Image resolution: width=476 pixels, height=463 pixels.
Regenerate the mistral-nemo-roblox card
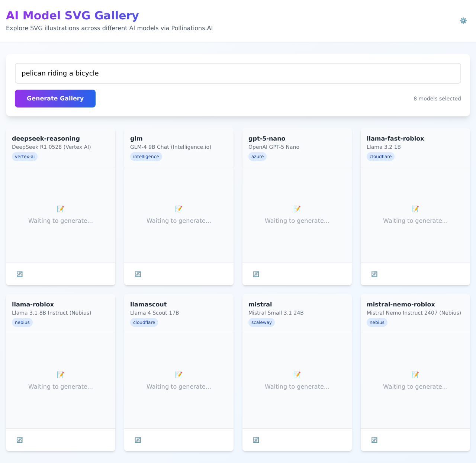click(374, 440)
